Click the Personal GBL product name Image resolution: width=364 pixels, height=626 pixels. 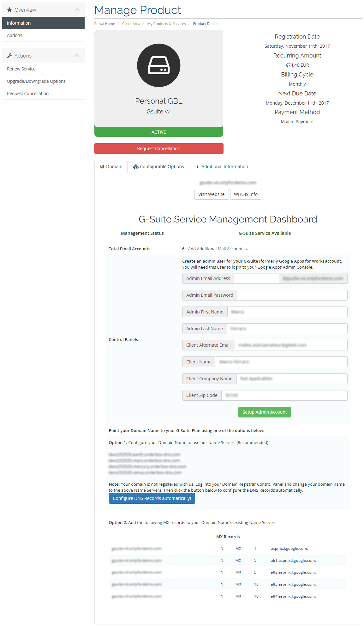coord(159,101)
